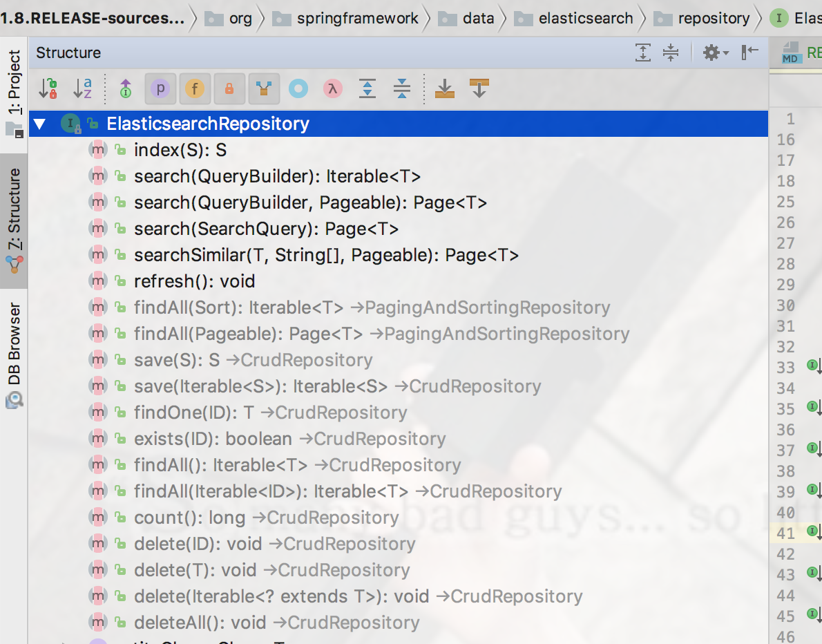Hide the Structure tool window
Image resolution: width=822 pixels, height=644 pixels.
(749, 53)
